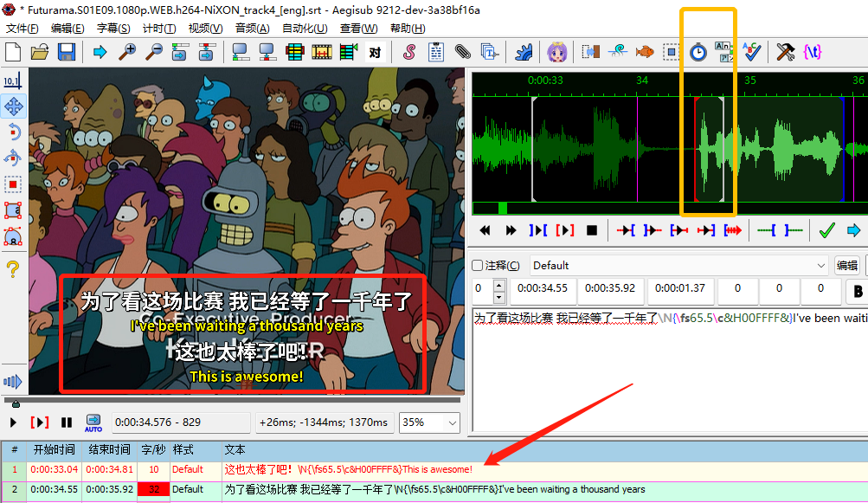The width and height of the screenshot is (868, 503).
Task: Open the Shift Times stopwatch tool
Action: pyautogui.click(x=698, y=52)
